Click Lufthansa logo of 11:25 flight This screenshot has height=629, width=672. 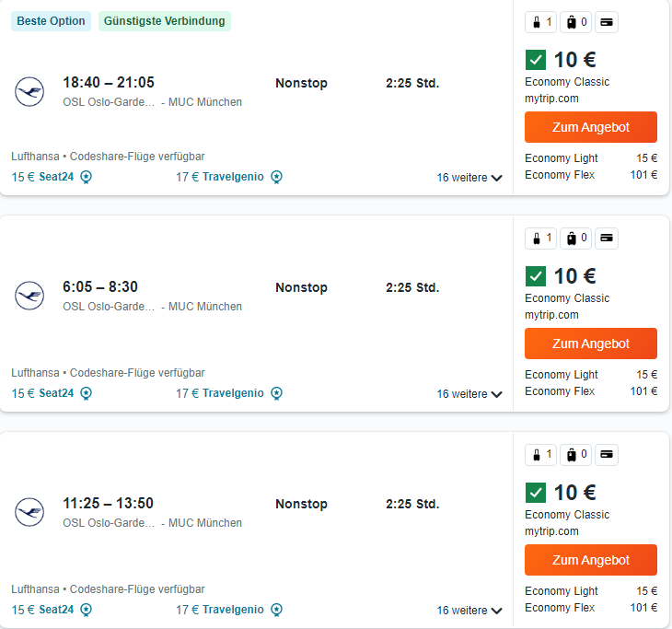tap(29, 512)
